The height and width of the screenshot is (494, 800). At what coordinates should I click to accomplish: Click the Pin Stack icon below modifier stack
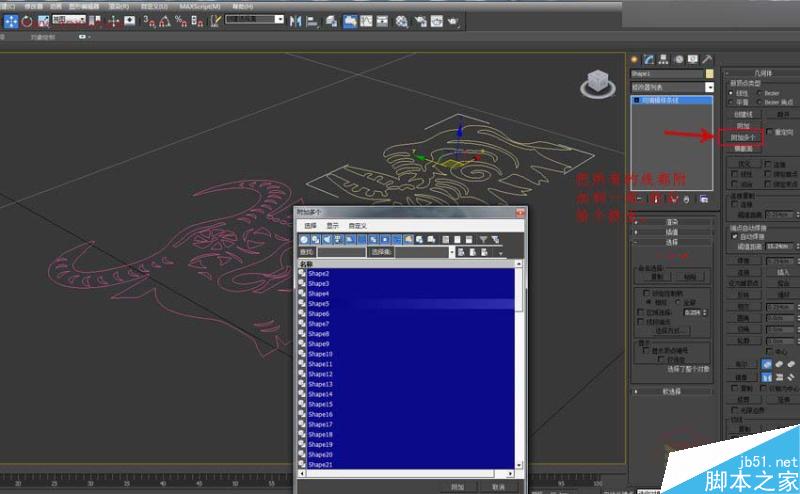point(639,199)
